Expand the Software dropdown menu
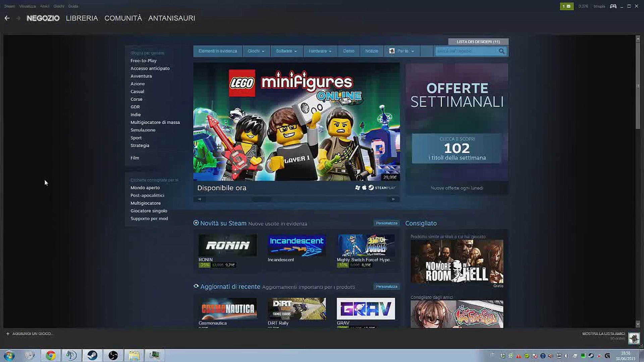The image size is (644, 362). point(286,51)
